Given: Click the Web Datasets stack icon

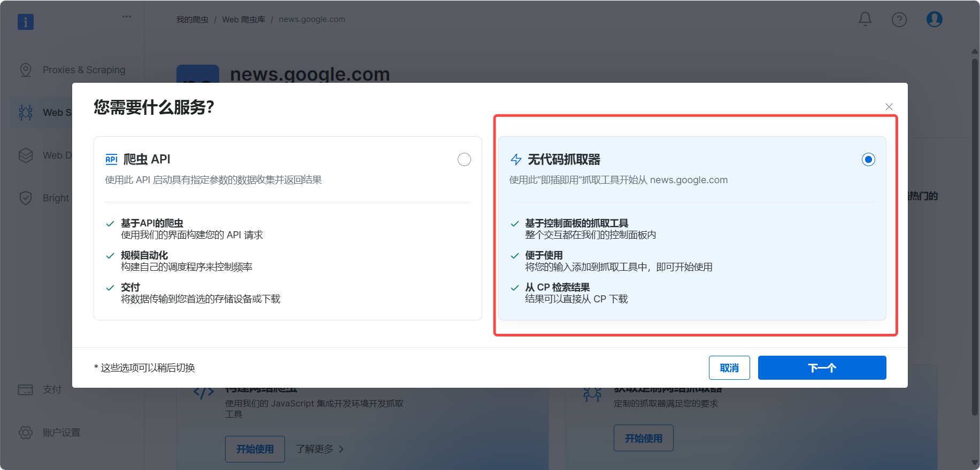Looking at the screenshot, I should [26, 155].
